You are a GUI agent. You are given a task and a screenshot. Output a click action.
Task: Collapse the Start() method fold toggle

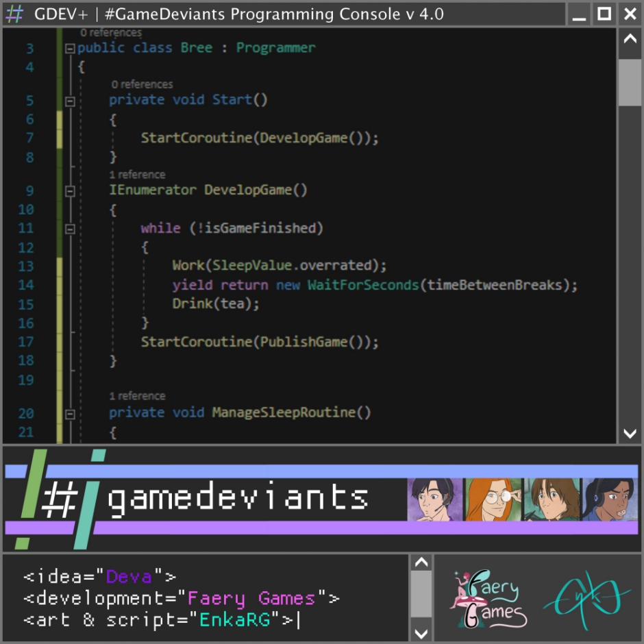click(x=69, y=101)
